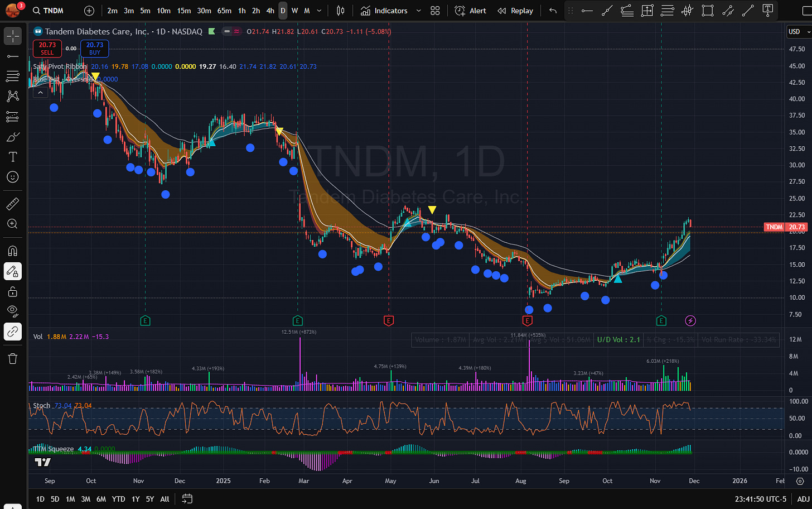Select the ruler measure tool
The width and height of the screenshot is (812, 509).
[12, 204]
